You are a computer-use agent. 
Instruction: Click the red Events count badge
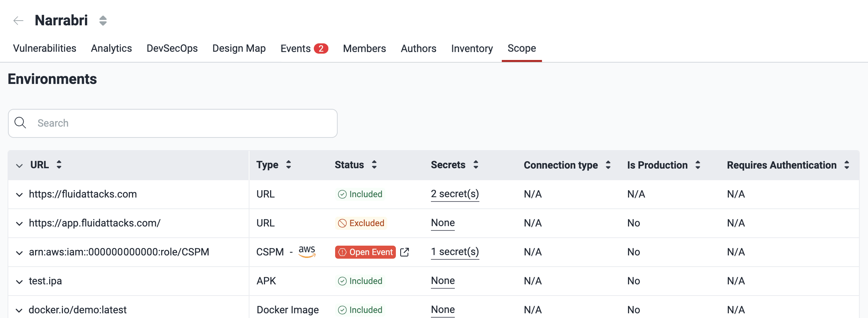(321, 48)
